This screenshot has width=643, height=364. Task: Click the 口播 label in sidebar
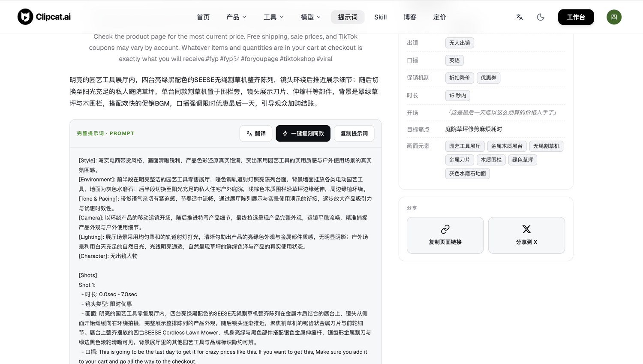pos(412,60)
